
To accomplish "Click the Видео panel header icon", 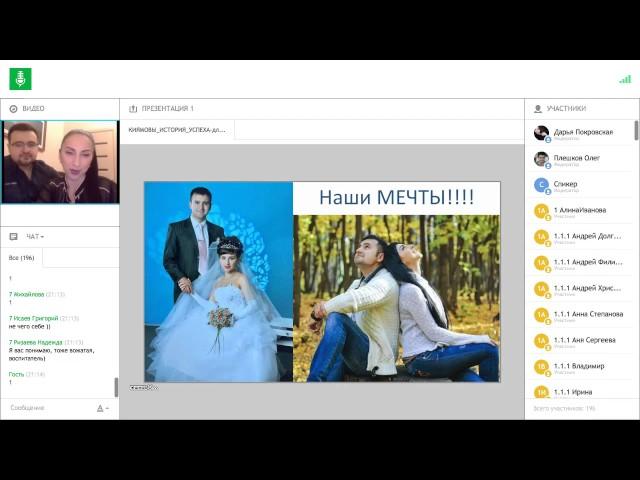I will coord(13,109).
